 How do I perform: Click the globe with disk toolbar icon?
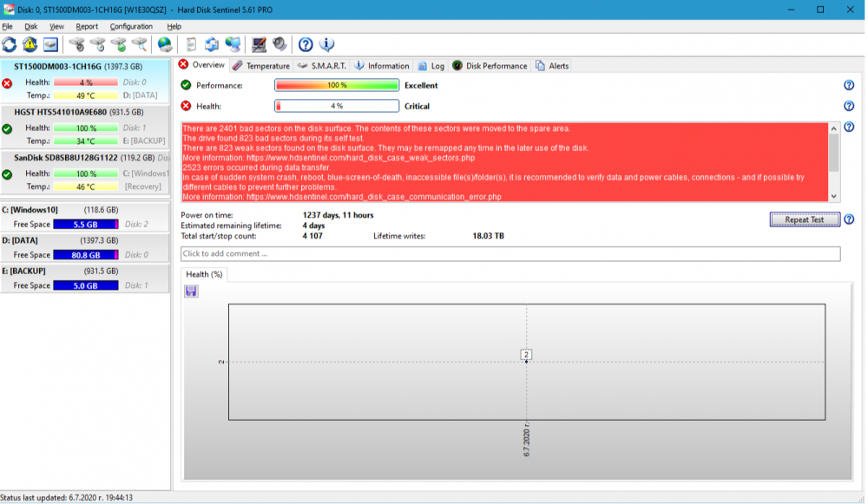165,44
